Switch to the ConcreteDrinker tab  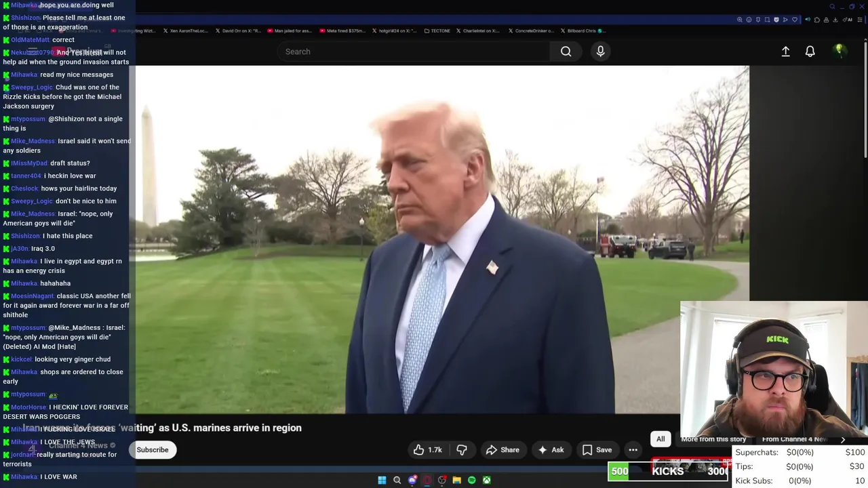pyautogui.click(x=530, y=30)
